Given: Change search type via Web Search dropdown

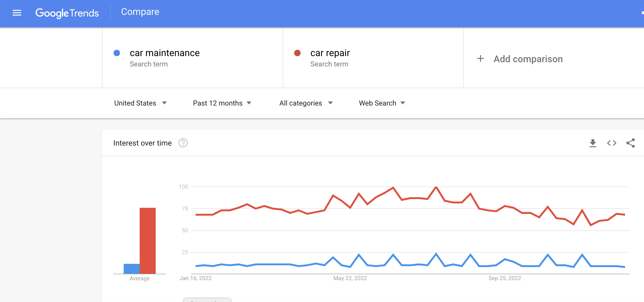Looking at the screenshot, I should coord(382,103).
